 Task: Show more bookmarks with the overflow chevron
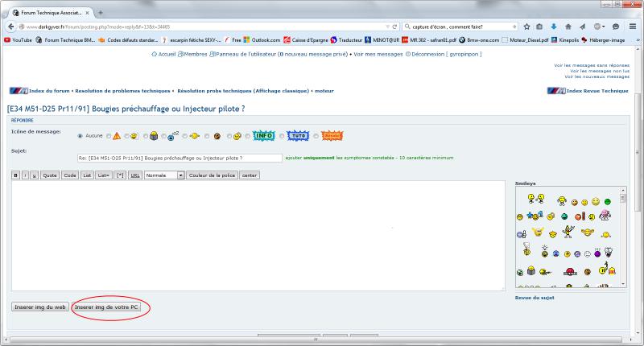(x=637, y=39)
